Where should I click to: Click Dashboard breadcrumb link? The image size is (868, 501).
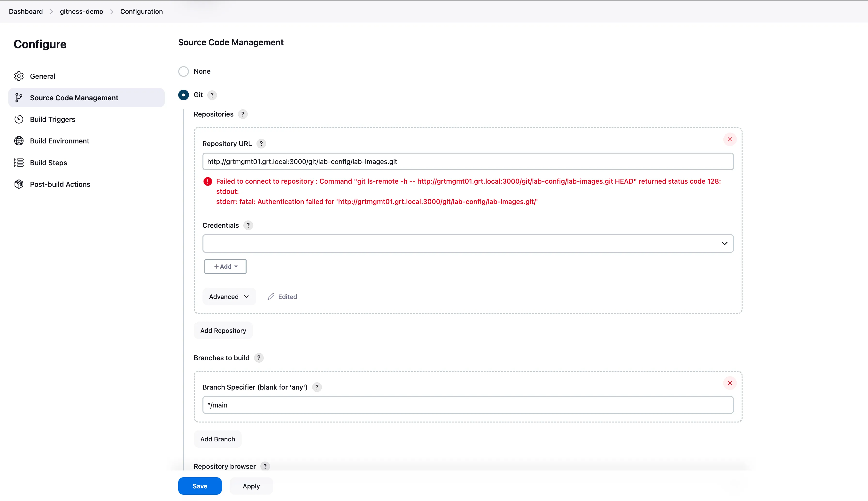click(x=26, y=11)
